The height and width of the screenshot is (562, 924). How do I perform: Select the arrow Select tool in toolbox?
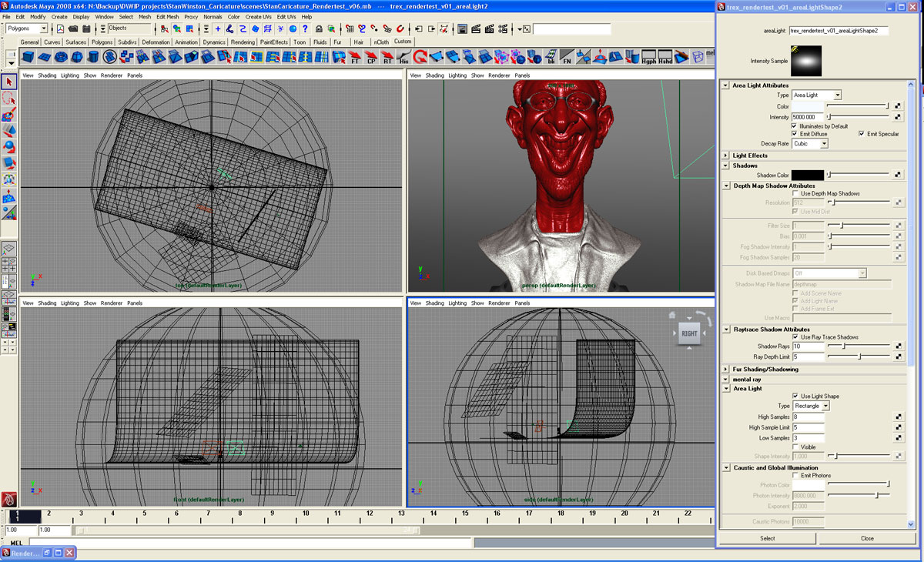(9, 82)
